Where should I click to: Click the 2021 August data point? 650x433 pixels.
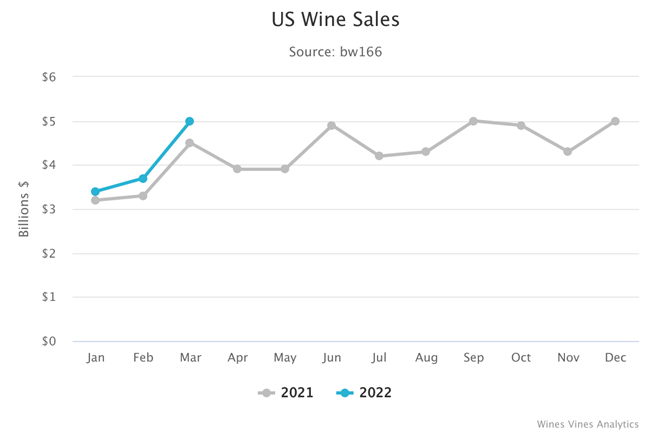tap(426, 152)
